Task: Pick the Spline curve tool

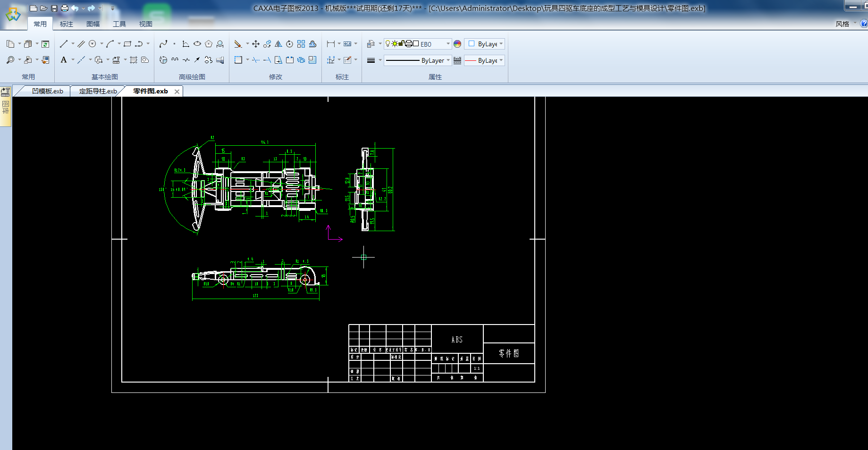Action: 163,44
